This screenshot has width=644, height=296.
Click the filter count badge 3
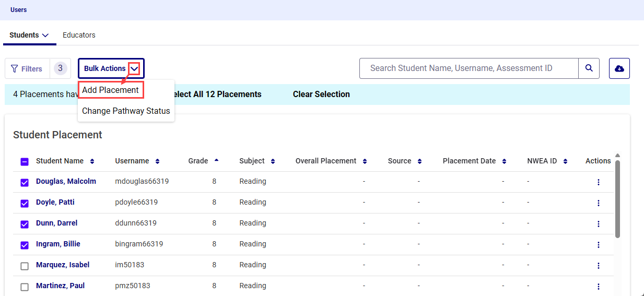[60, 68]
